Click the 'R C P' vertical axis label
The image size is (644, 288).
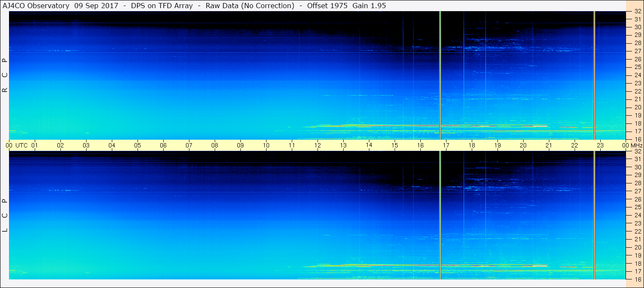coord(5,75)
